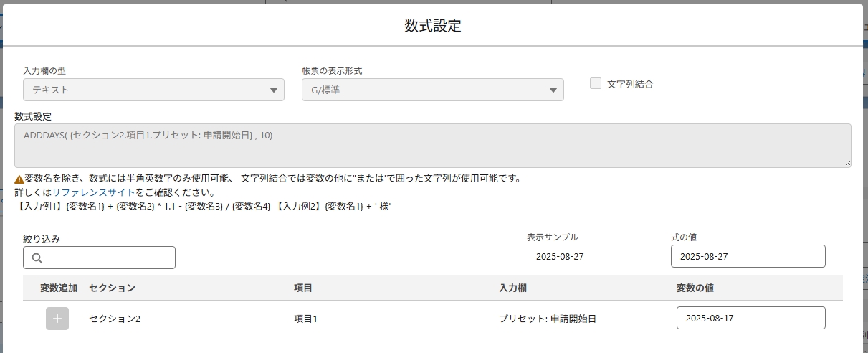Click the プリセット: 申請開始日 cell
Screen dimensions: 868x353
coord(548,319)
